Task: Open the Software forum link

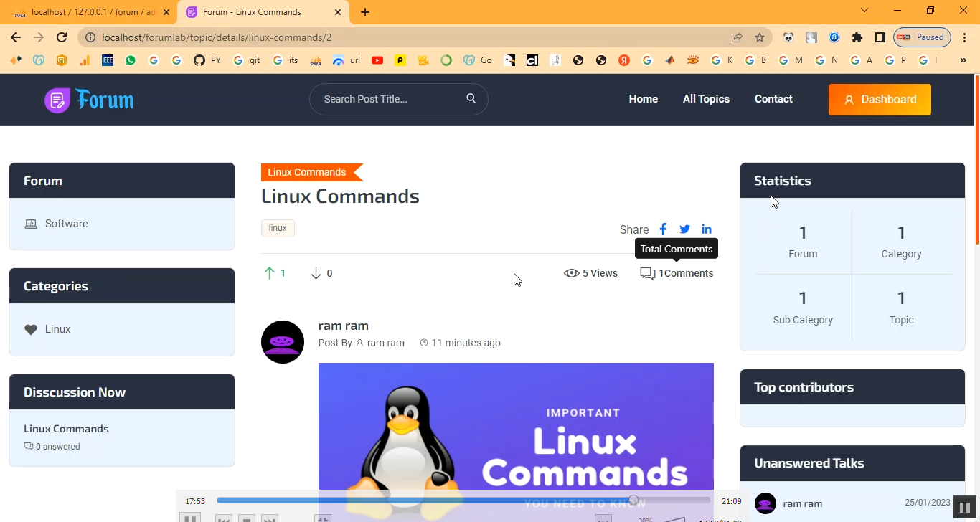Action: pyautogui.click(x=66, y=224)
